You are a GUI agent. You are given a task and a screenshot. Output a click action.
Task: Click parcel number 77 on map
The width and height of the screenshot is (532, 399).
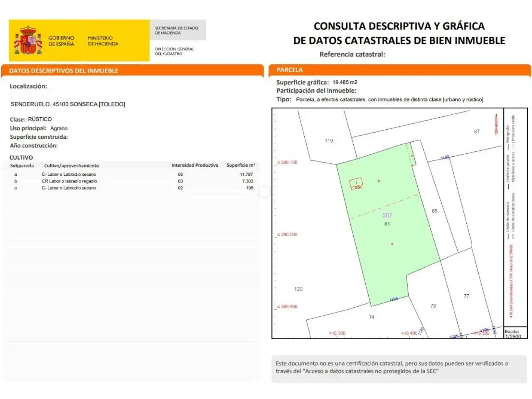(x=466, y=296)
